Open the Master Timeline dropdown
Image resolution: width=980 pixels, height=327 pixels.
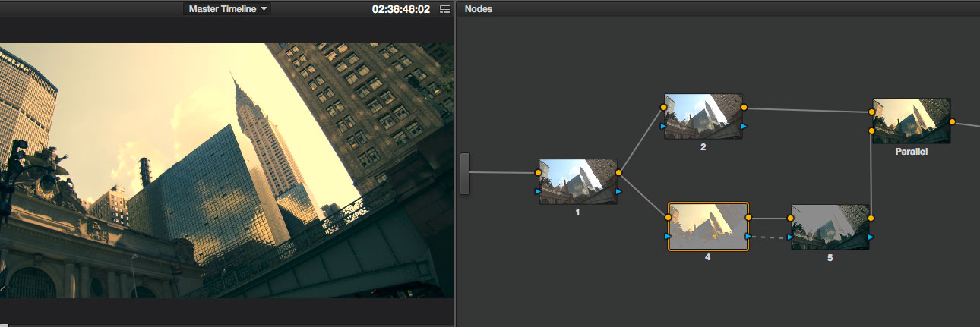(226, 9)
